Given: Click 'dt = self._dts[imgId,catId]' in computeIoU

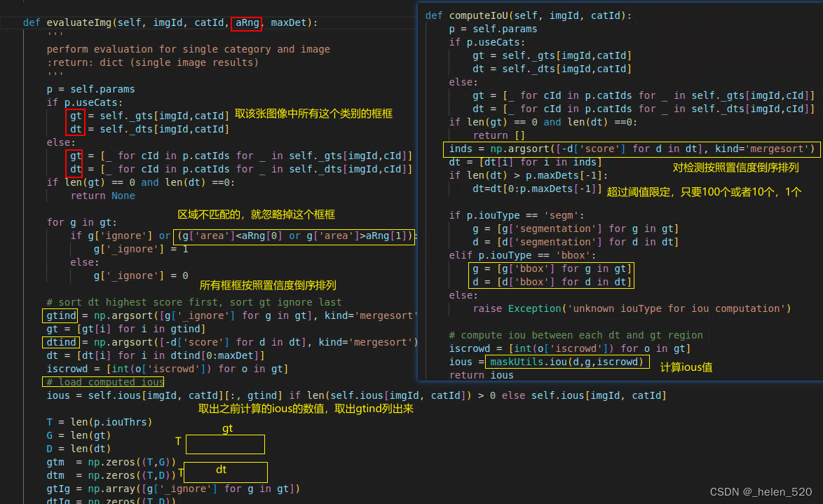Looking at the screenshot, I should pos(552,69).
